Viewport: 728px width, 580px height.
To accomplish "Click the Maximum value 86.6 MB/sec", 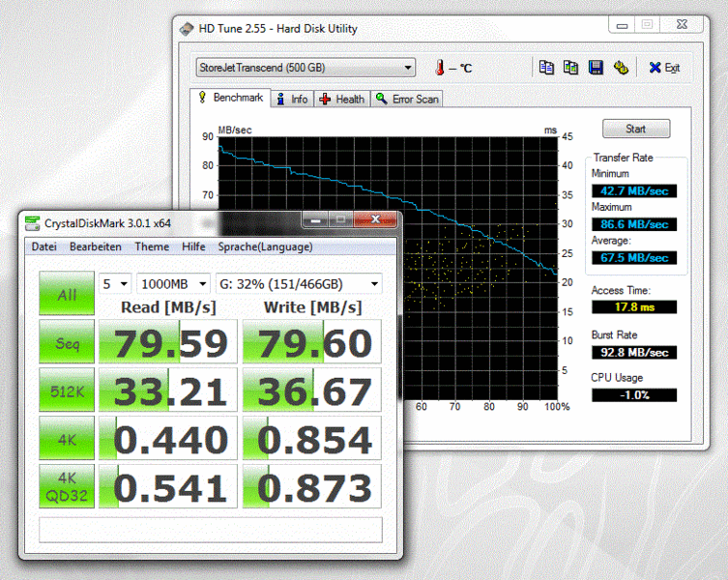I will pos(634,224).
